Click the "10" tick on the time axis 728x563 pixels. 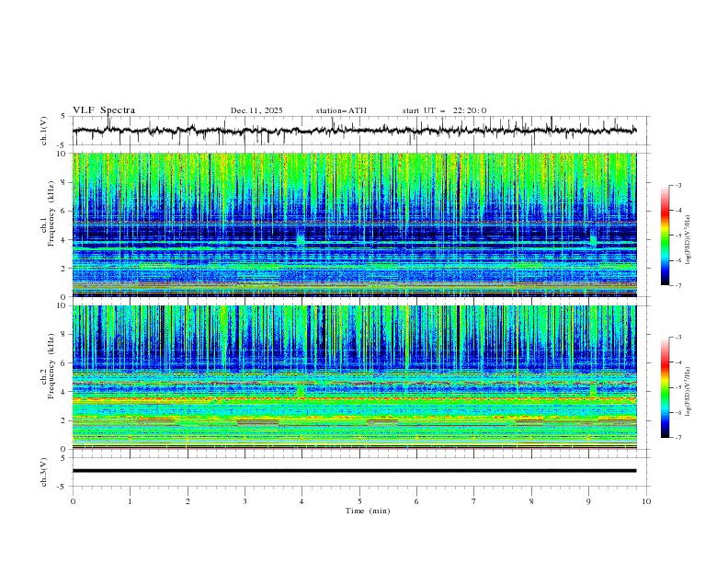pos(646,501)
